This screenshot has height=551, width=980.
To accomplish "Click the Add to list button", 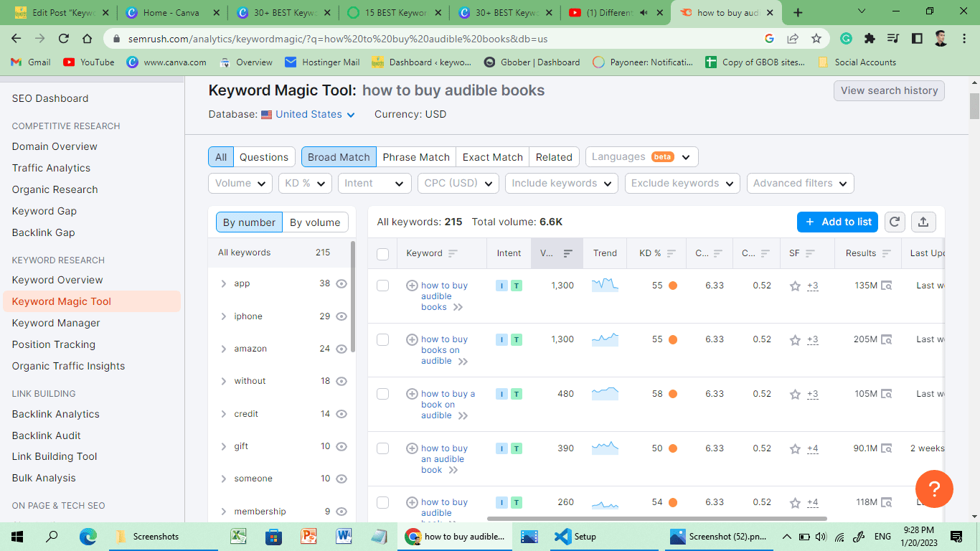I will (838, 222).
